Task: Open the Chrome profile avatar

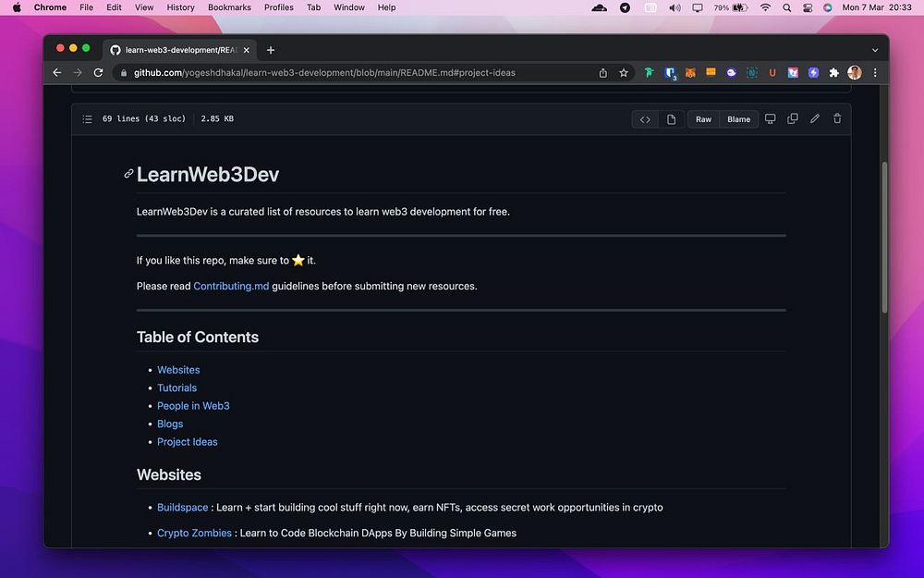Action: [x=855, y=72]
